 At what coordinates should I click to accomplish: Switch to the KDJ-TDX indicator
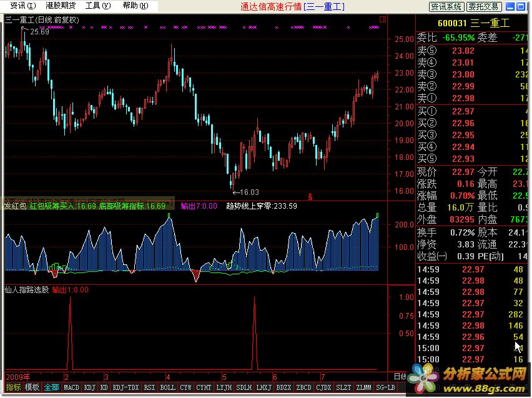(126, 387)
